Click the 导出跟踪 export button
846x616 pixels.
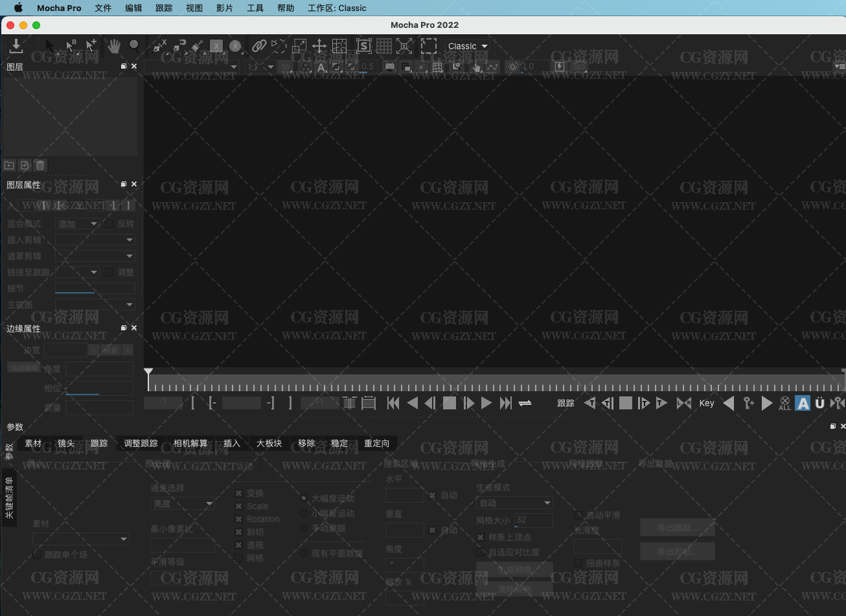tap(677, 528)
